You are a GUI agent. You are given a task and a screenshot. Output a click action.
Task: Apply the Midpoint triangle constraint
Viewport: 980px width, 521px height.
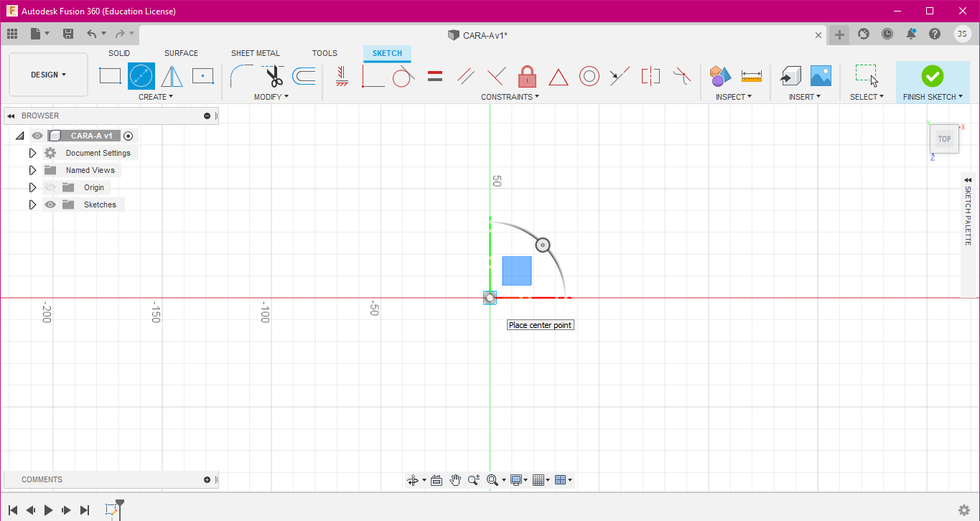(x=559, y=75)
